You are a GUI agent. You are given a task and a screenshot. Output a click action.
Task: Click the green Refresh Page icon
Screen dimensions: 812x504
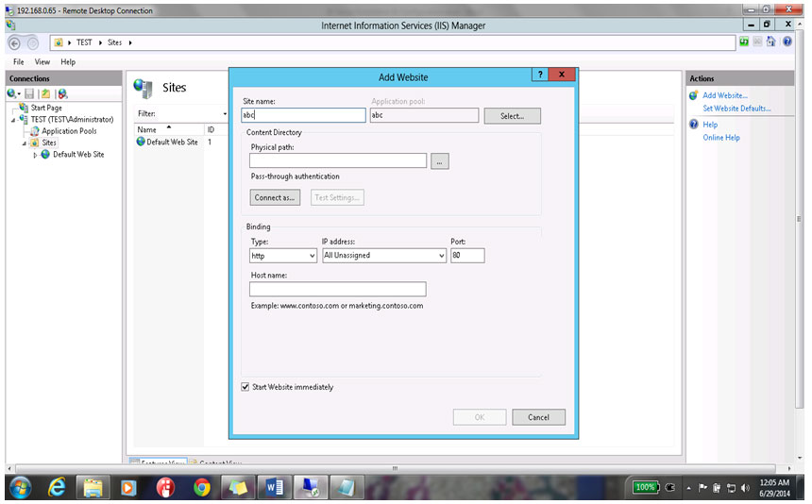[x=744, y=42]
